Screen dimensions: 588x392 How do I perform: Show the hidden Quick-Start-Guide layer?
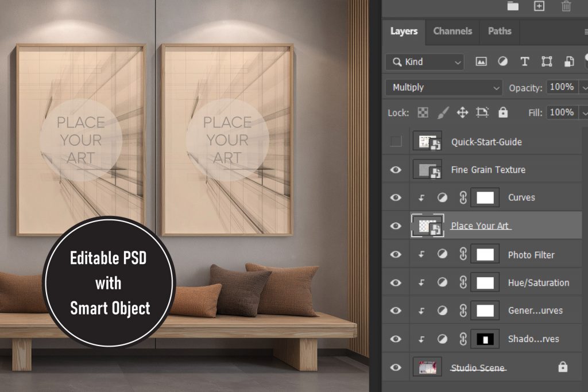click(x=396, y=141)
